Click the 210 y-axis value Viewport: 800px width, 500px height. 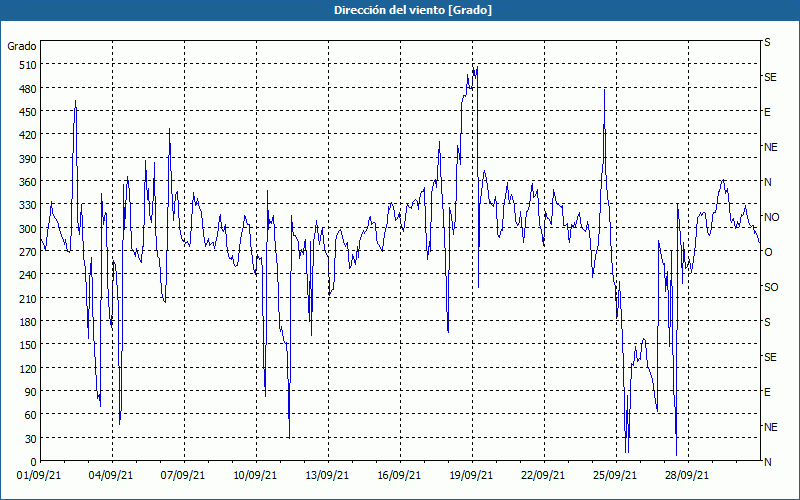pyautogui.click(x=27, y=298)
